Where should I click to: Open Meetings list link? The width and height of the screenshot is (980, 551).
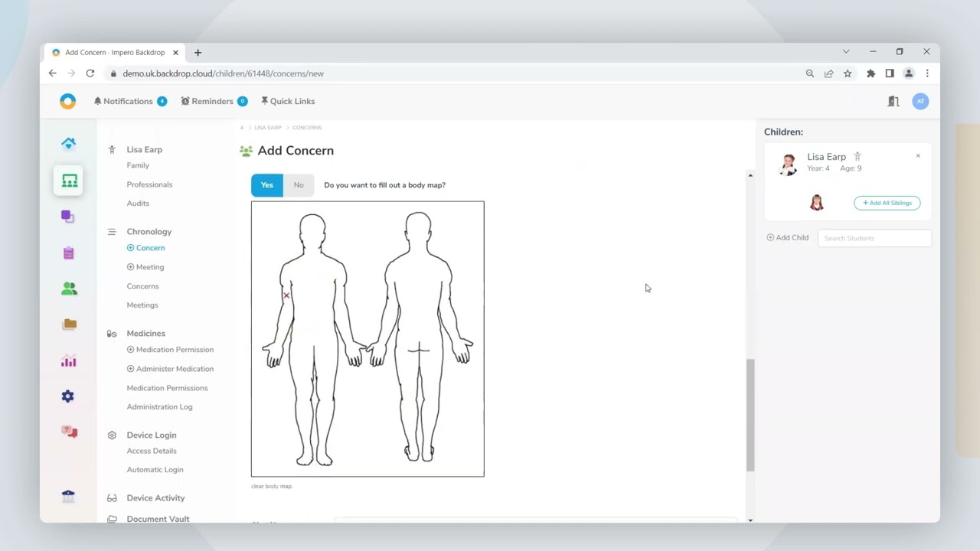(x=142, y=305)
